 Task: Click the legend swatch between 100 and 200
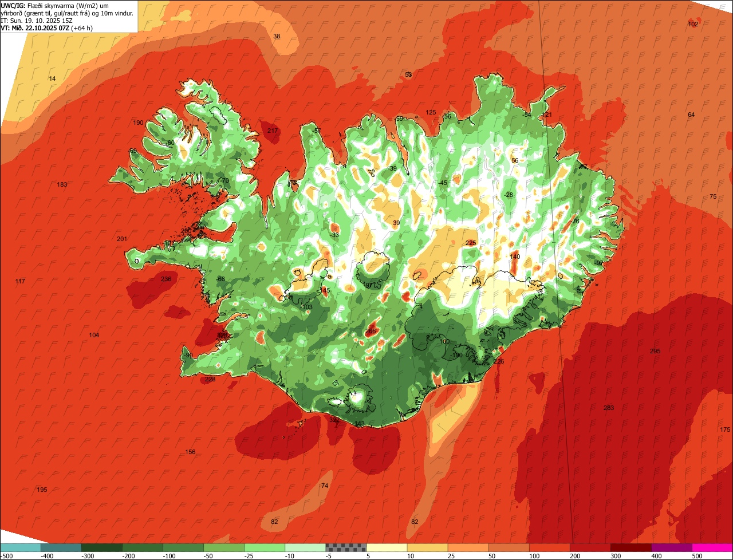pyautogui.click(x=550, y=547)
